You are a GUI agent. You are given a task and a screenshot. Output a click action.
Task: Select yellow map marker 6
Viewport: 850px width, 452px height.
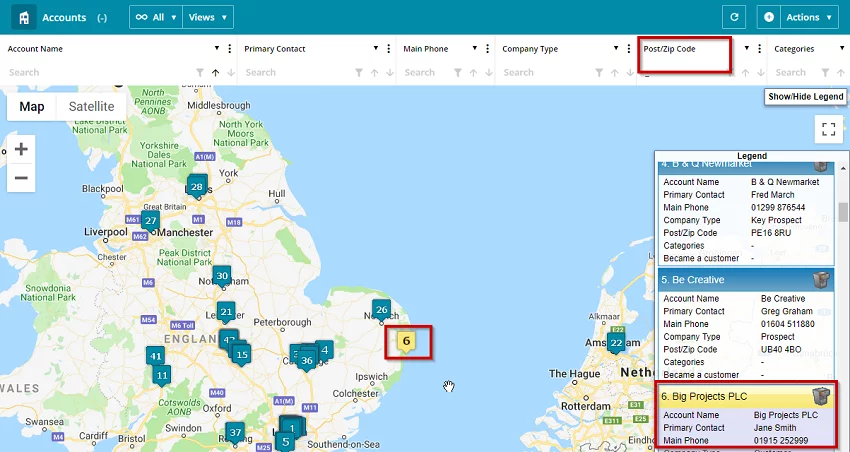pyautogui.click(x=406, y=342)
